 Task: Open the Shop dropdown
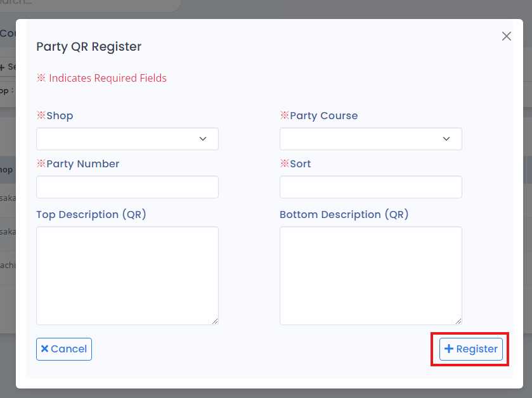127,139
